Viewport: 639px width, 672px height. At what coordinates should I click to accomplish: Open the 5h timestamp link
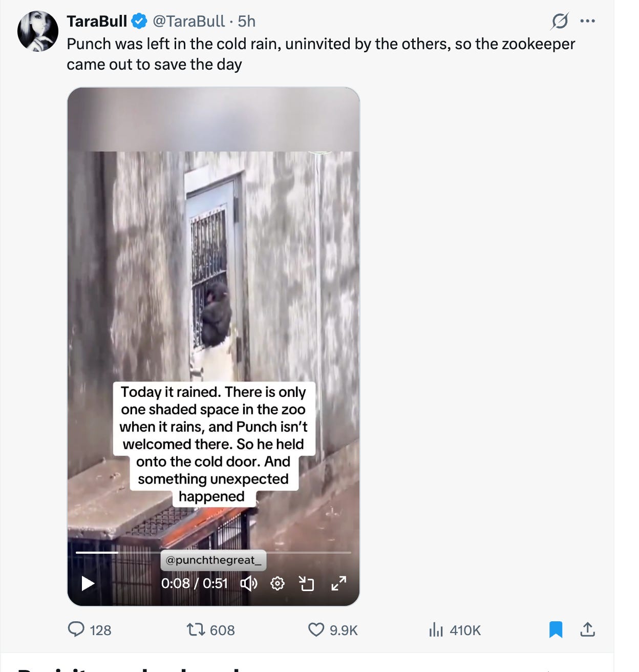click(246, 21)
